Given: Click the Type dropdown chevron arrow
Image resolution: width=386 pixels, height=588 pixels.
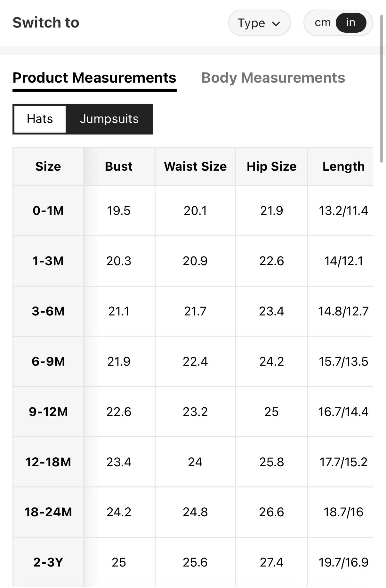Looking at the screenshot, I should click(x=276, y=23).
